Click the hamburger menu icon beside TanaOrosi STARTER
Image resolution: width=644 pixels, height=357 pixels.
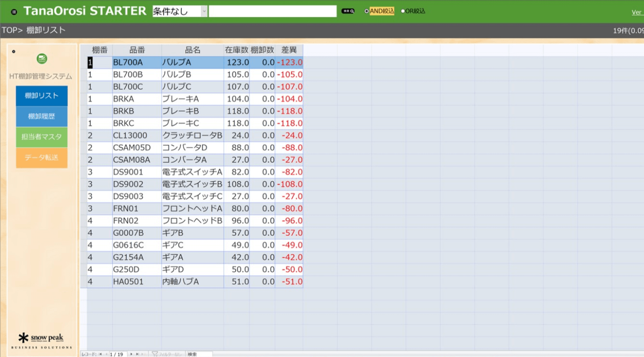click(x=14, y=12)
